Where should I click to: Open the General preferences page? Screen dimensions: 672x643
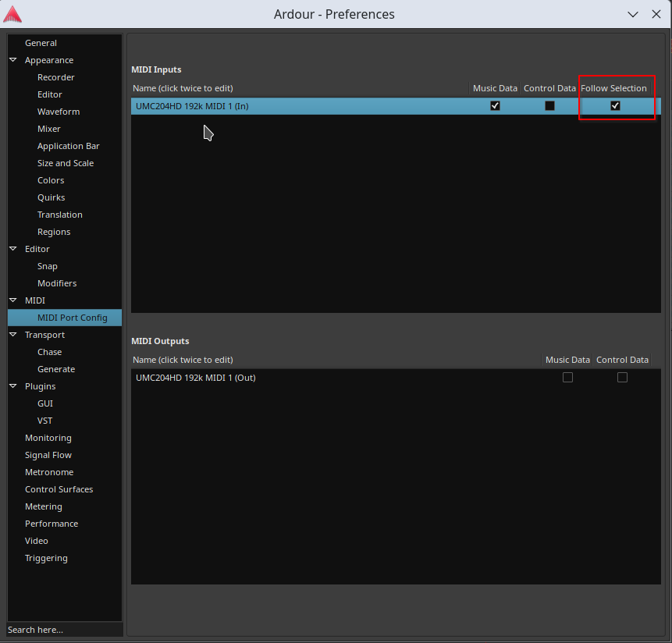point(41,43)
